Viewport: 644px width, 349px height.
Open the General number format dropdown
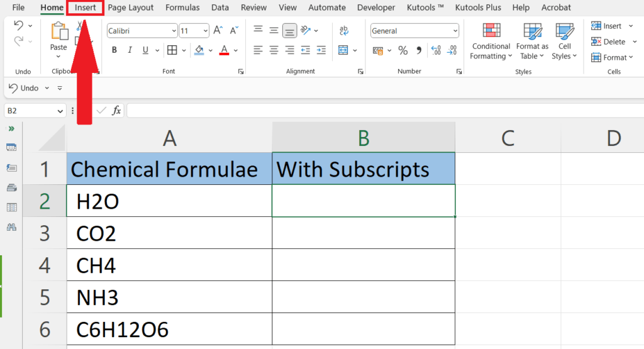455,31
